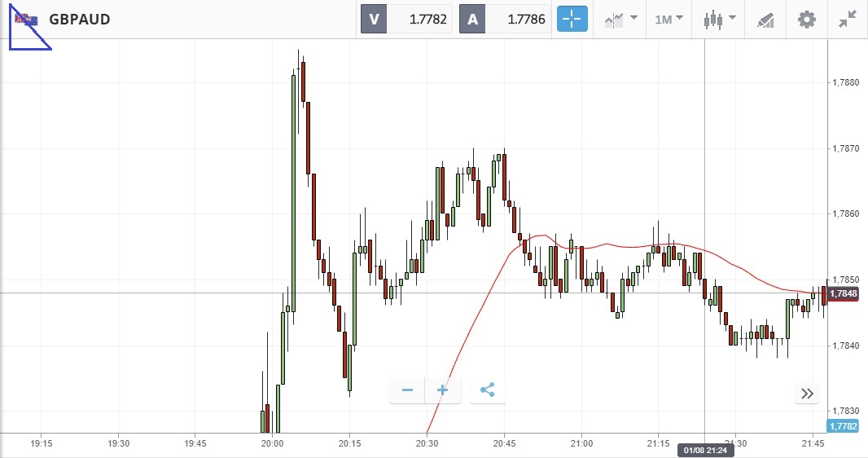This screenshot has width=868, height=458.
Task: Click the GBPAUD flag icon
Action: point(27,19)
